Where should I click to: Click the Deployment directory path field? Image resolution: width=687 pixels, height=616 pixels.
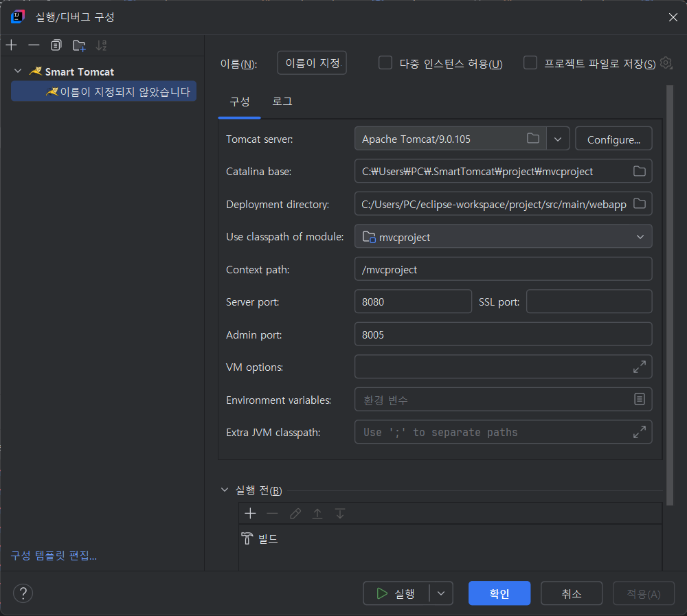(503, 203)
